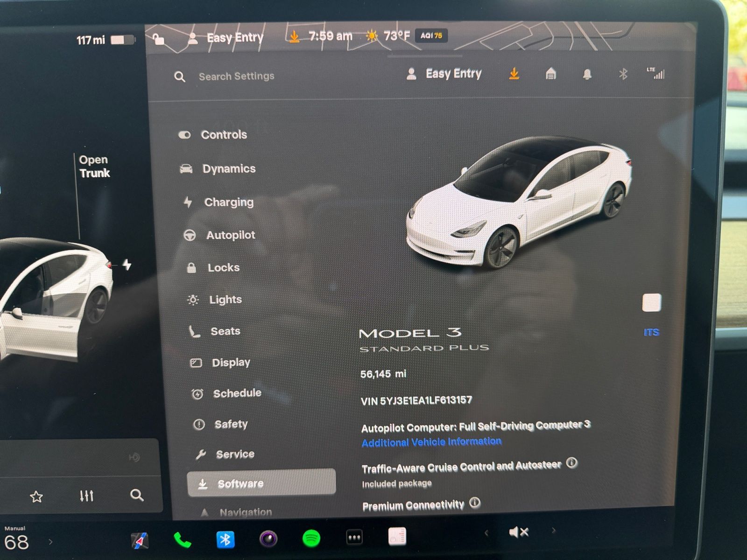The height and width of the screenshot is (560, 747).
Task: Open the Lights settings
Action: coord(214,300)
